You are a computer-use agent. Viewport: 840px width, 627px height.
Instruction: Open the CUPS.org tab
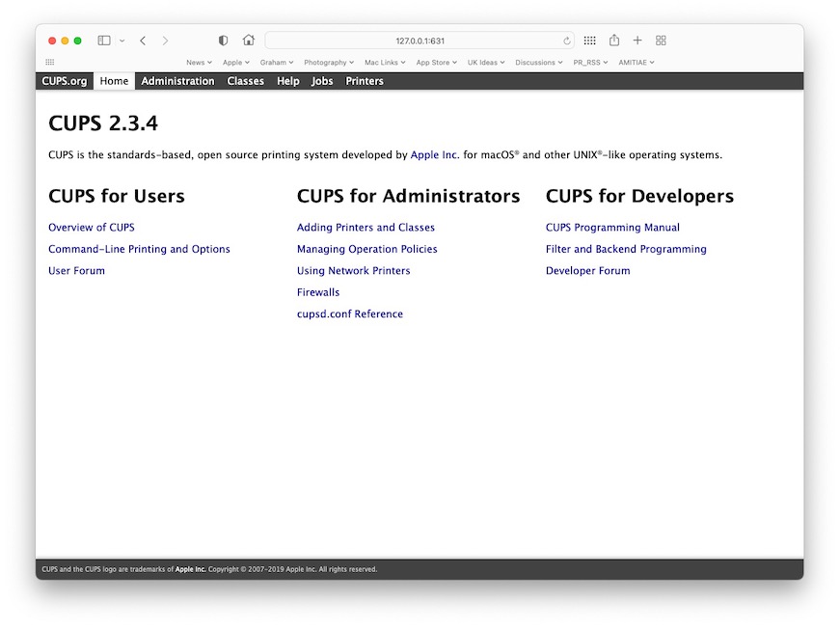point(65,81)
